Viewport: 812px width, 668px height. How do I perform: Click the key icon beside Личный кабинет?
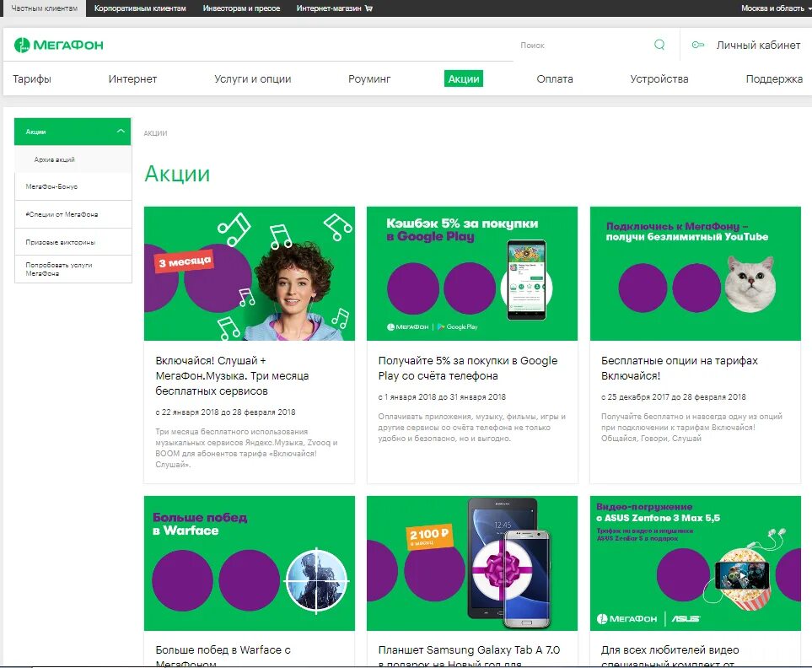coord(698,45)
